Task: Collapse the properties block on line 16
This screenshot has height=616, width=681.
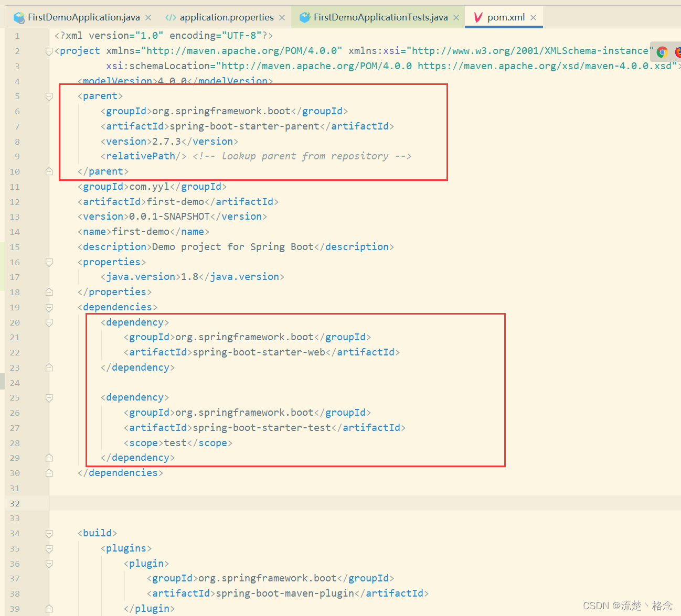Action: (x=49, y=262)
